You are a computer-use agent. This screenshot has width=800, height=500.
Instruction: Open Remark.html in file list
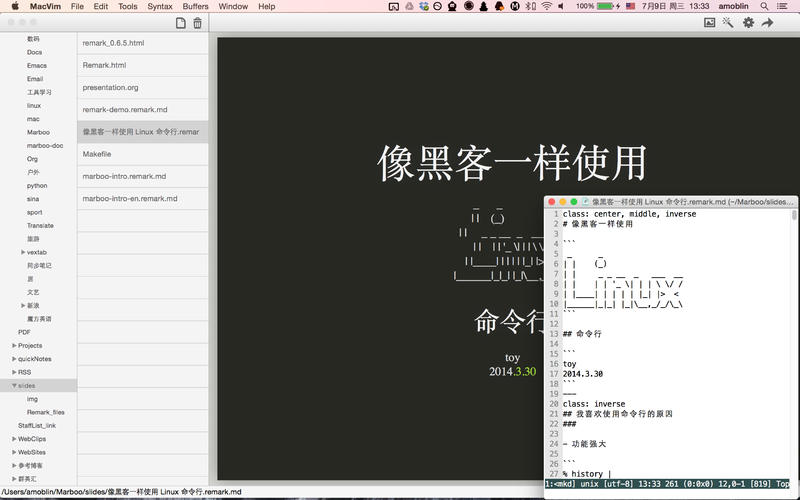pos(143,65)
